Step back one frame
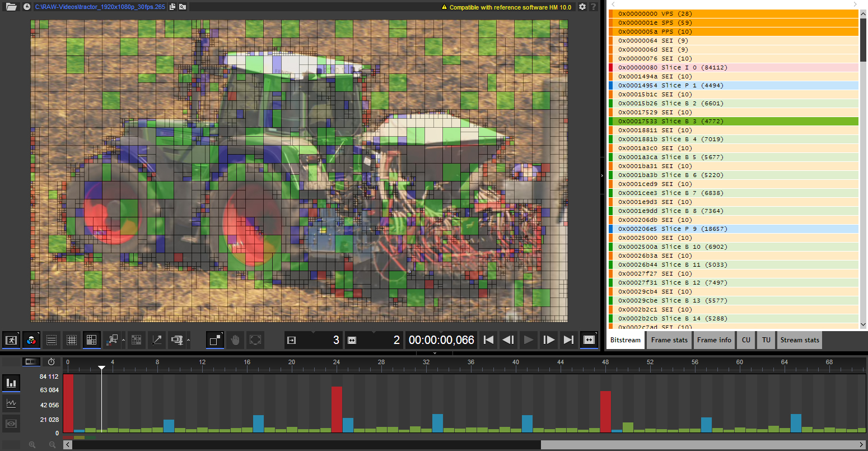 [508, 340]
